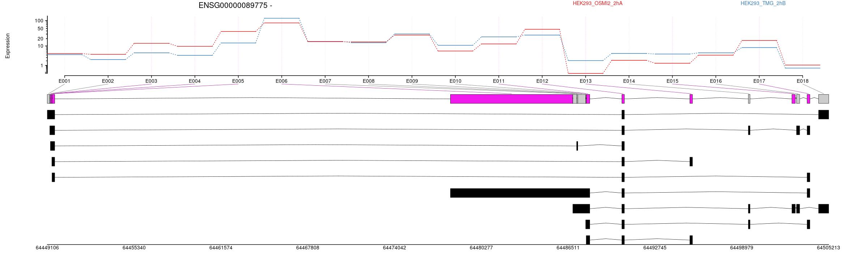868x253 pixels.
Task: Click the exon label E017
Action: tap(759, 81)
